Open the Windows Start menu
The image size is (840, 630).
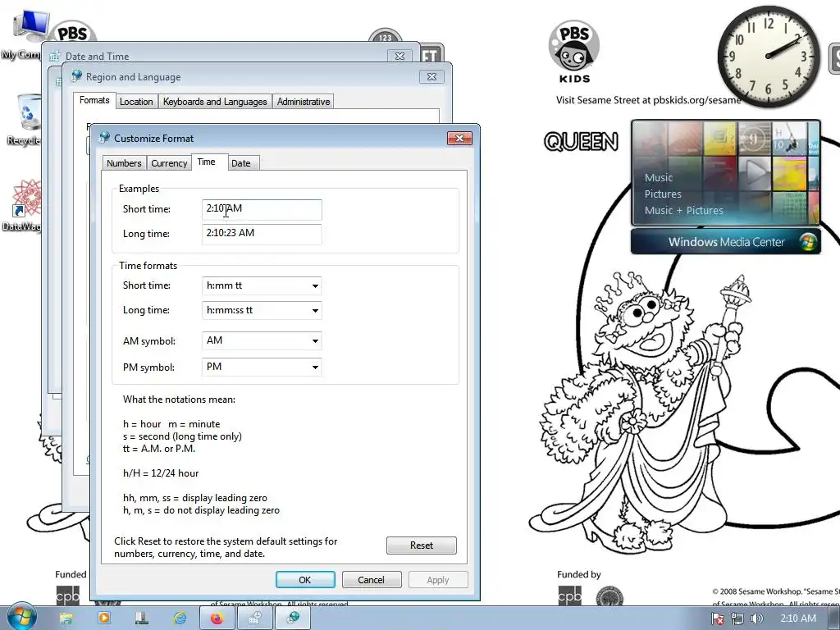[21, 617]
